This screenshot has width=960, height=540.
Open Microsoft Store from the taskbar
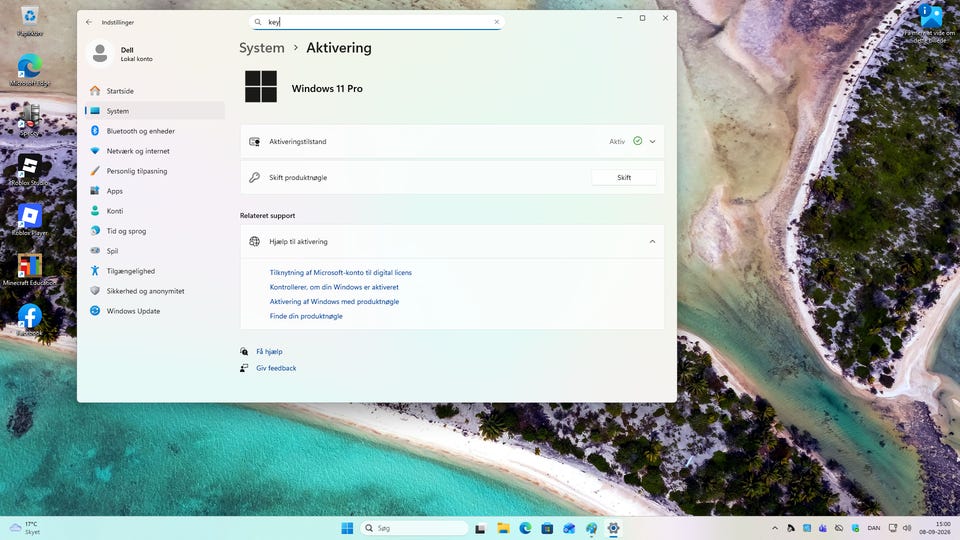[547, 528]
